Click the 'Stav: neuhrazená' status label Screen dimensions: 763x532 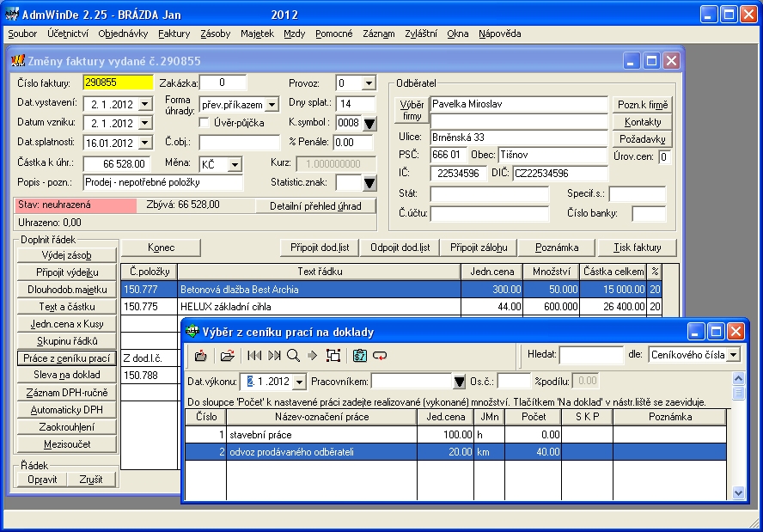pyautogui.click(x=76, y=205)
